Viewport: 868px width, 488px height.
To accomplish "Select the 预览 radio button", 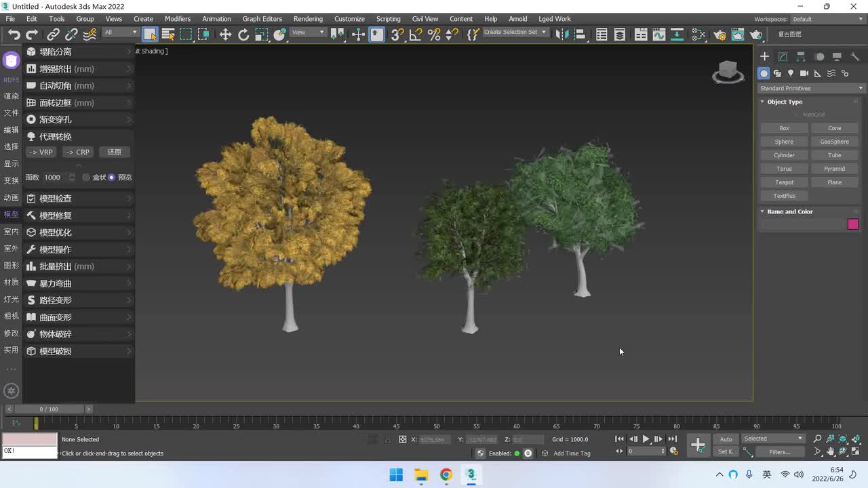I will [112, 178].
